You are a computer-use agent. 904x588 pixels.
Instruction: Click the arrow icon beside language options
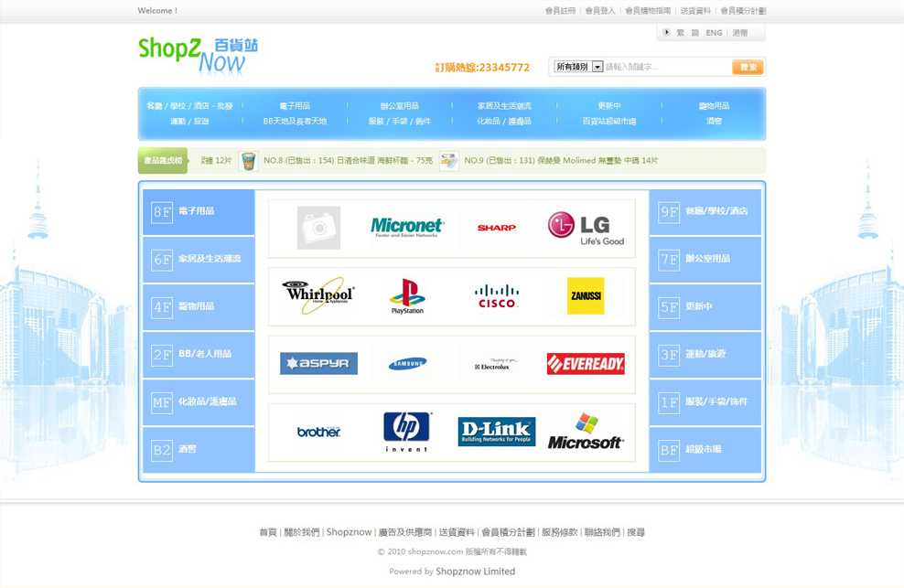click(666, 32)
